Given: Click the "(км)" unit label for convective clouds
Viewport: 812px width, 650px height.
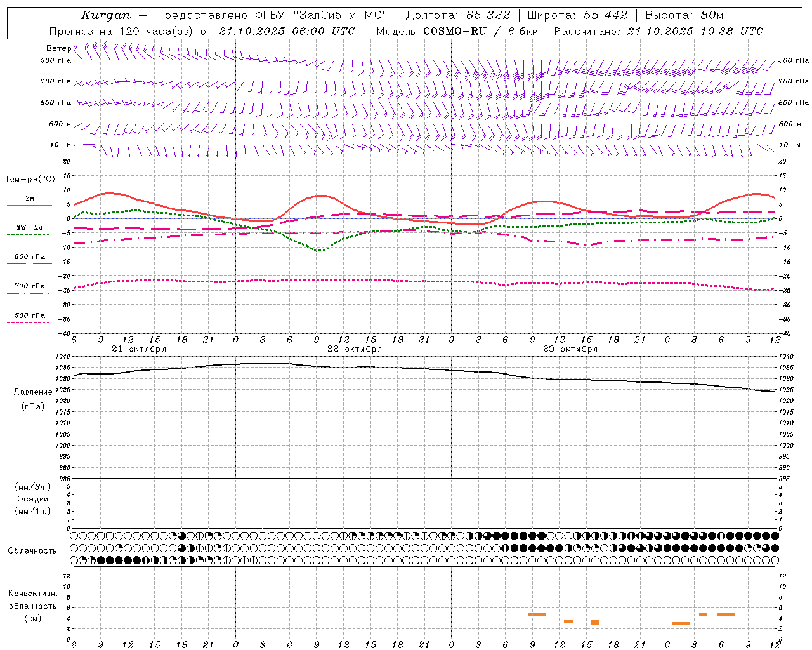Looking at the screenshot, I should (x=32, y=618).
